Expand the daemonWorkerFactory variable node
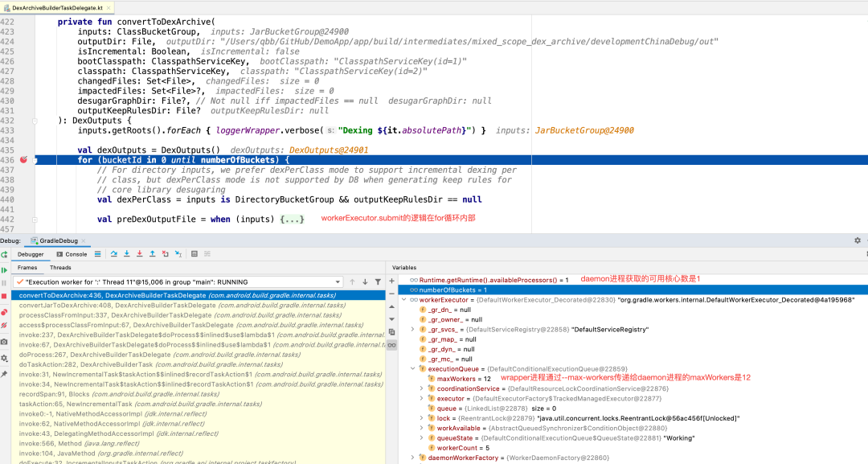The height and width of the screenshot is (464, 868). (412, 458)
